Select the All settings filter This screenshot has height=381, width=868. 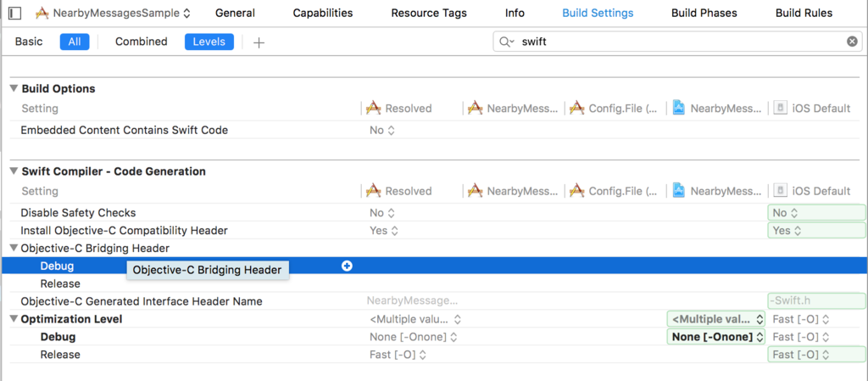coord(75,42)
